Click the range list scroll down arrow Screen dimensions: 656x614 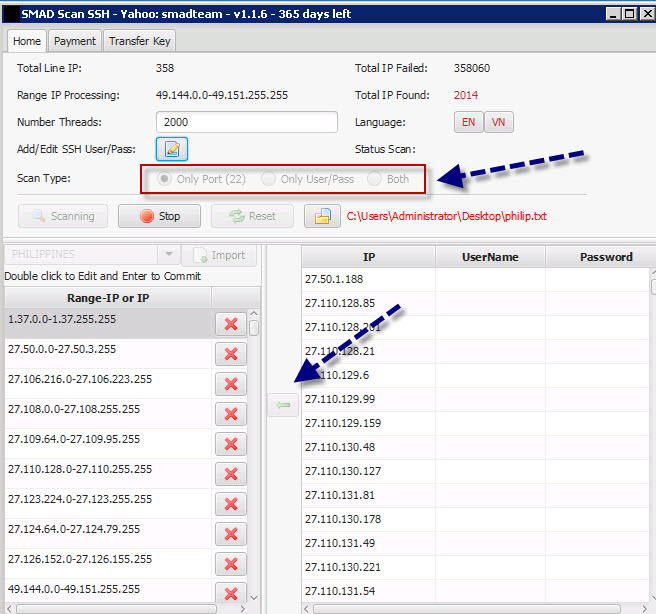(254, 598)
